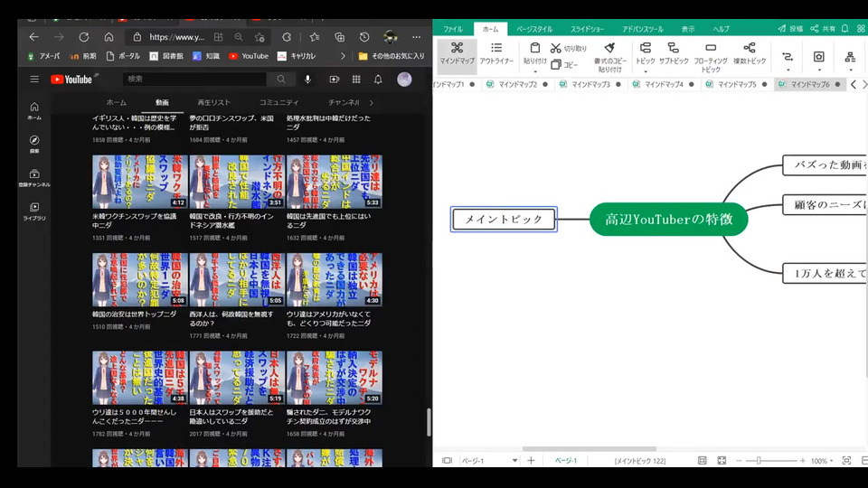
Task: Click the plus button to add a new page
Action: point(531,460)
